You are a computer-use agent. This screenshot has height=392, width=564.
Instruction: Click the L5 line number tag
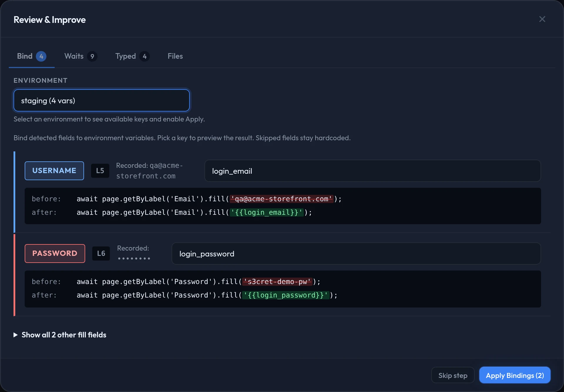tap(100, 171)
